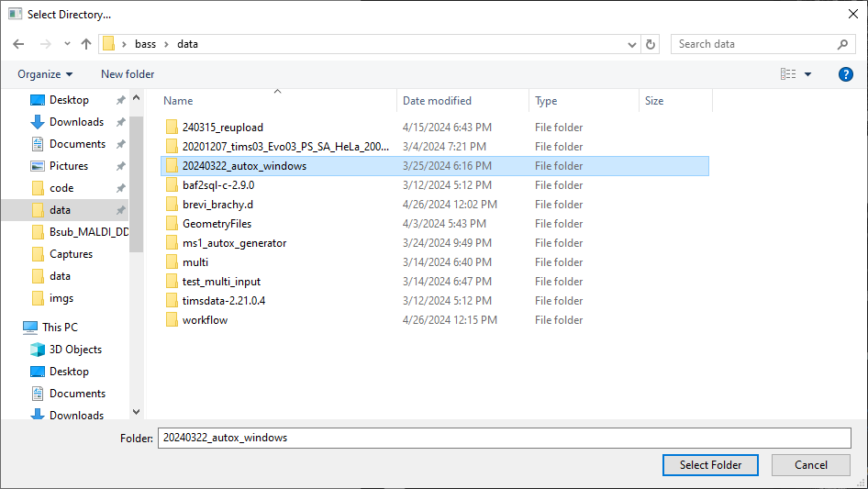Open the code folder in sidebar
868x489 pixels.
coord(61,188)
